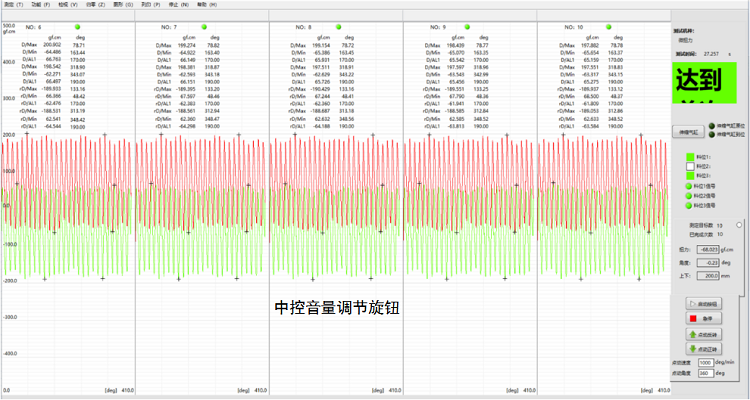Click the 科位3信号 green indicator light
This screenshot has height=400, width=750.
(688, 205)
